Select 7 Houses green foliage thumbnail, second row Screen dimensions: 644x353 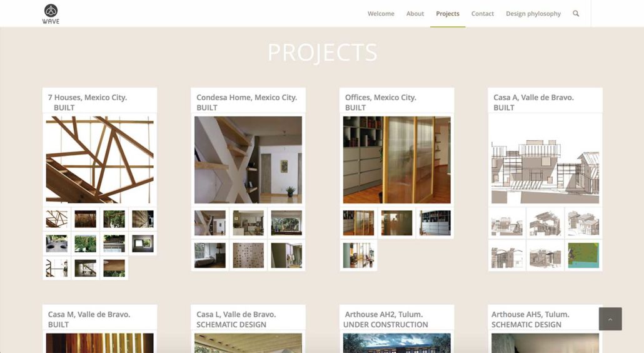86,243
